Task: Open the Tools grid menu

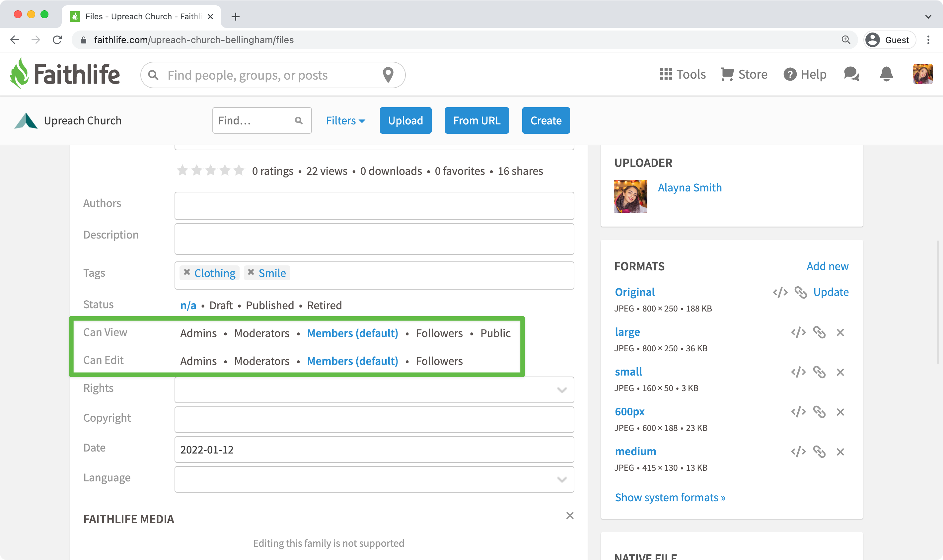Action: (x=682, y=74)
